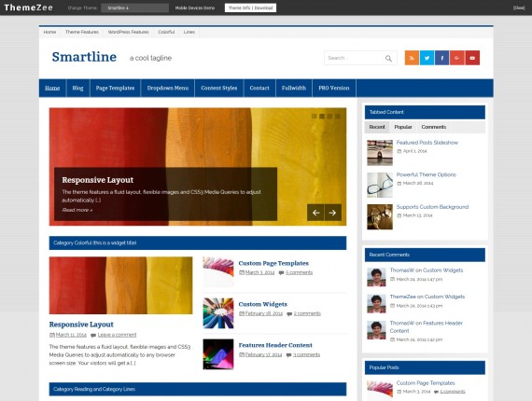Viewport: 532px width, 401px height.
Task: Switch to the Popular tab
Action: point(403,127)
